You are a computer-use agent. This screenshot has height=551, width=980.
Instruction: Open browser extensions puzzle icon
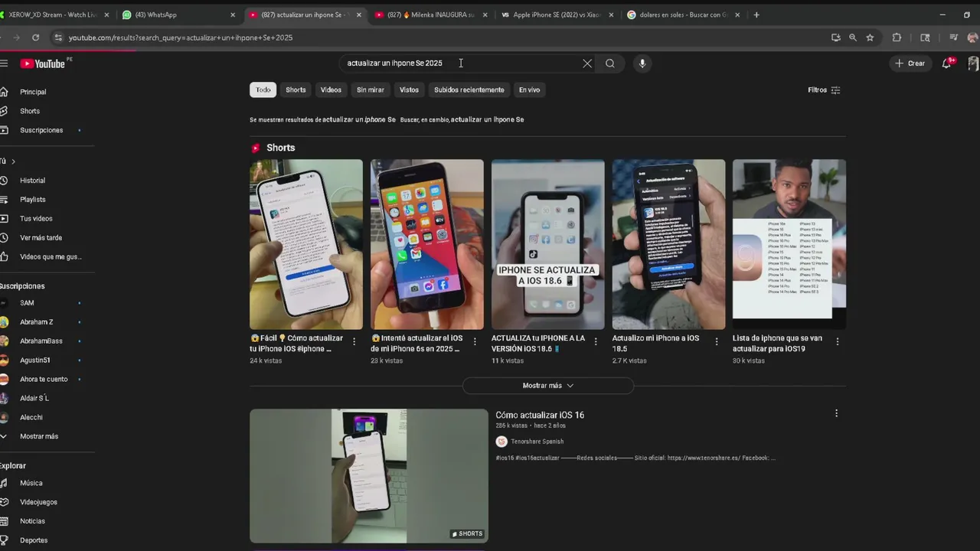(897, 37)
